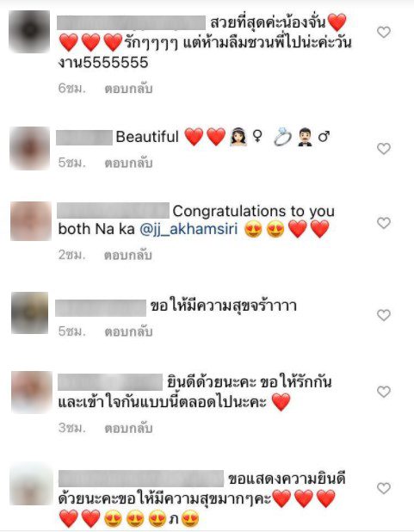The height and width of the screenshot is (532, 414).
Task: Open blurred username before สวยที่สุดค่ะน้องจั่น
Action: (x=131, y=22)
